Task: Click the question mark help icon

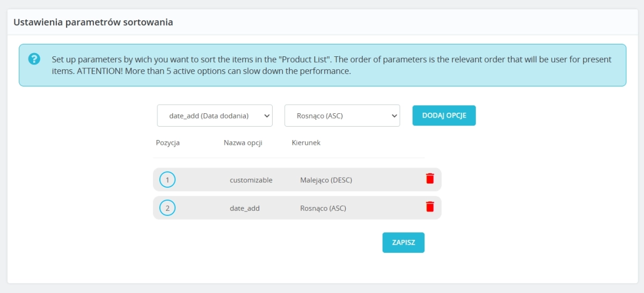Action: point(34,59)
